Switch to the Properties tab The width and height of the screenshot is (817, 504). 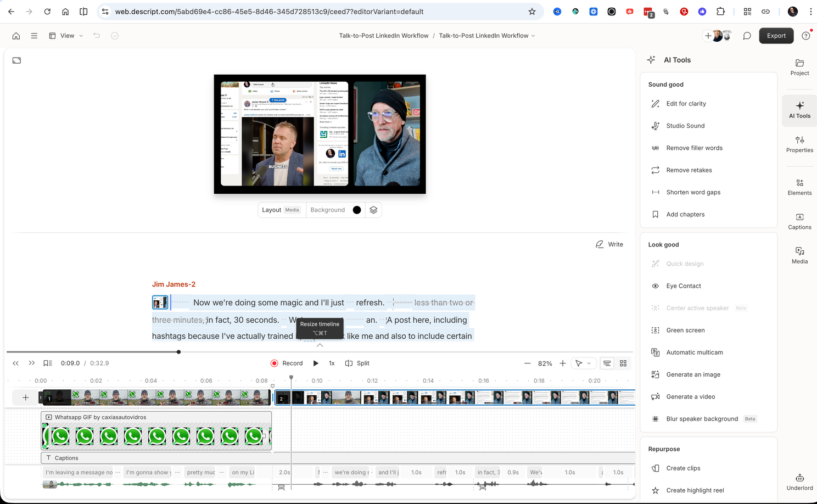coord(799,144)
